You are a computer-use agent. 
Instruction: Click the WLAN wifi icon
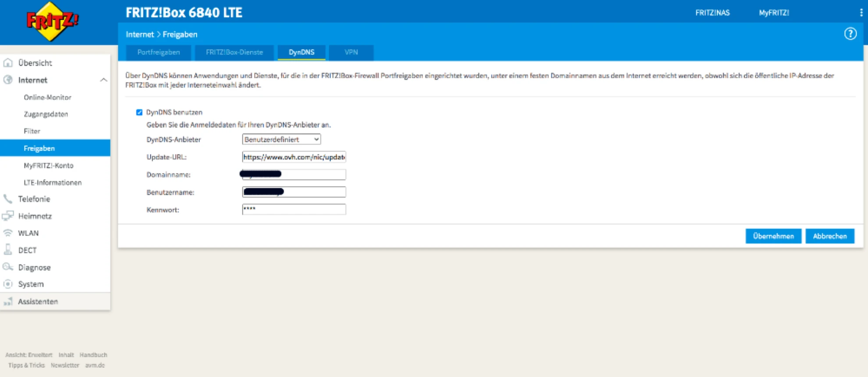(x=8, y=233)
